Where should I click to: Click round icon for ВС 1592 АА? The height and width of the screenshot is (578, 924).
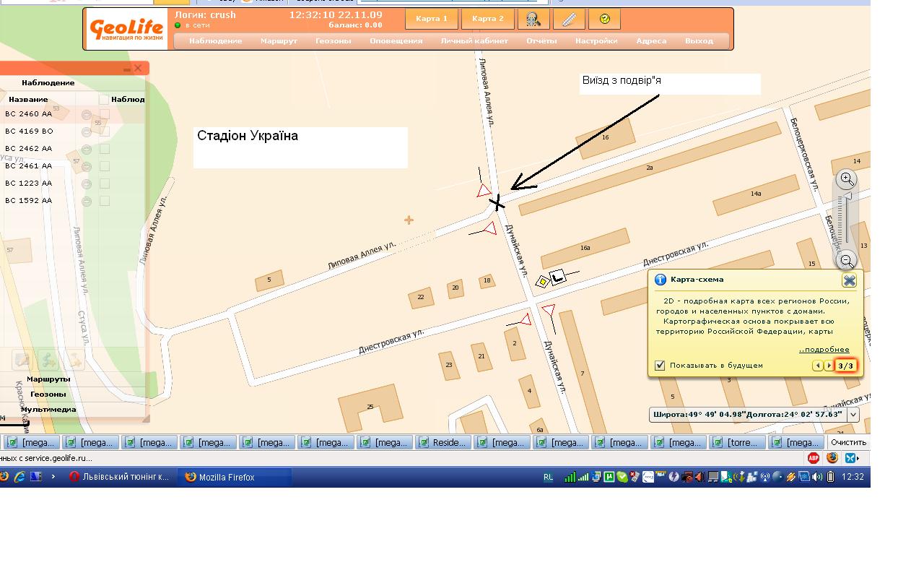tap(87, 201)
